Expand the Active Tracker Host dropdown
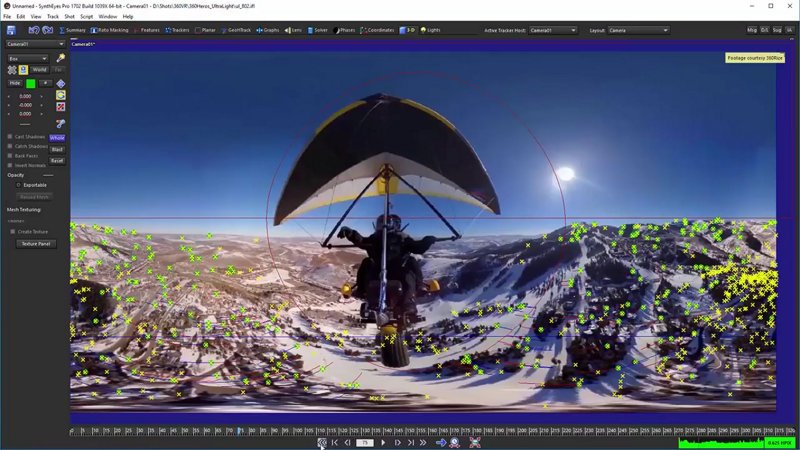The height and width of the screenshot is (450, 800). tap(552, 30)
